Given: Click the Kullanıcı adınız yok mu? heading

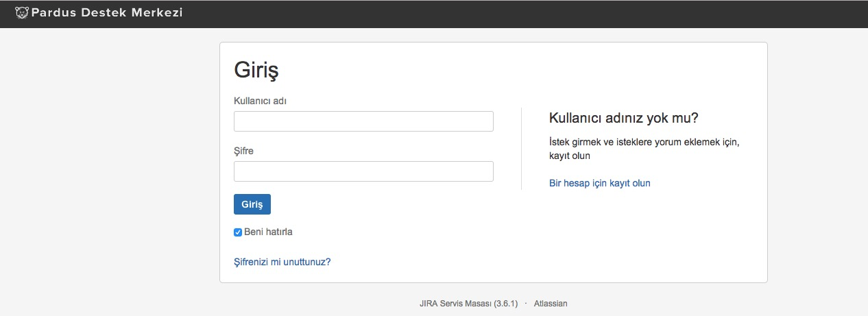Looking at the screenshot, I should coord(623,118).
